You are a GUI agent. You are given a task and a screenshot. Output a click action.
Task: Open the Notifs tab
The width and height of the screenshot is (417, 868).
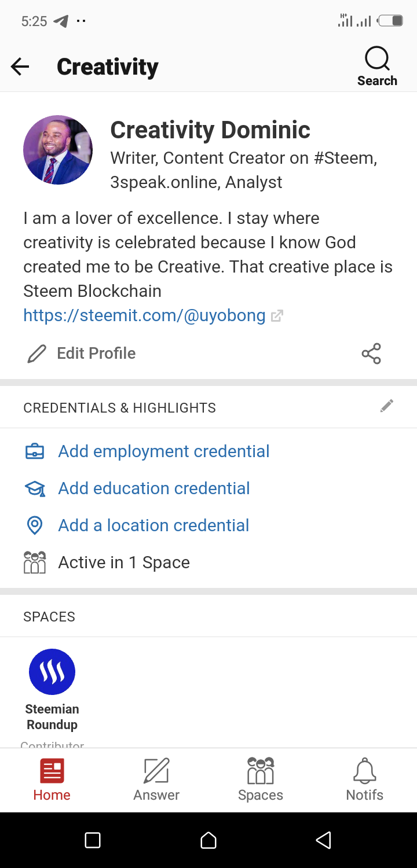point(365,780)
